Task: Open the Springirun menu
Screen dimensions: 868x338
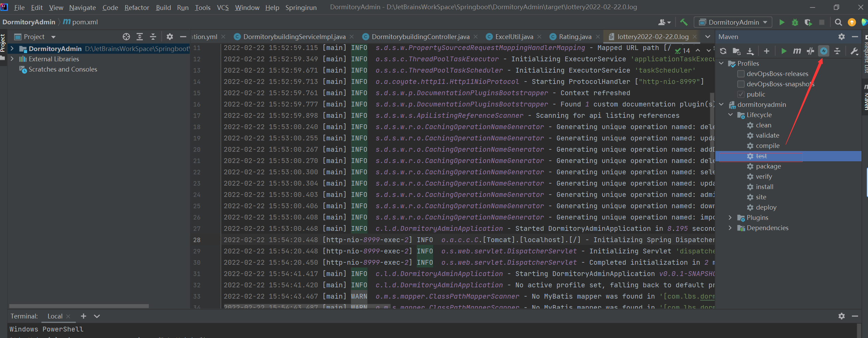Action: pos(301,7)
